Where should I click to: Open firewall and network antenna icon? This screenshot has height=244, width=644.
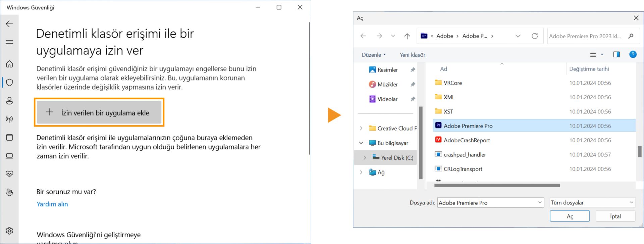pyautogui.click(x=9, y=119)
